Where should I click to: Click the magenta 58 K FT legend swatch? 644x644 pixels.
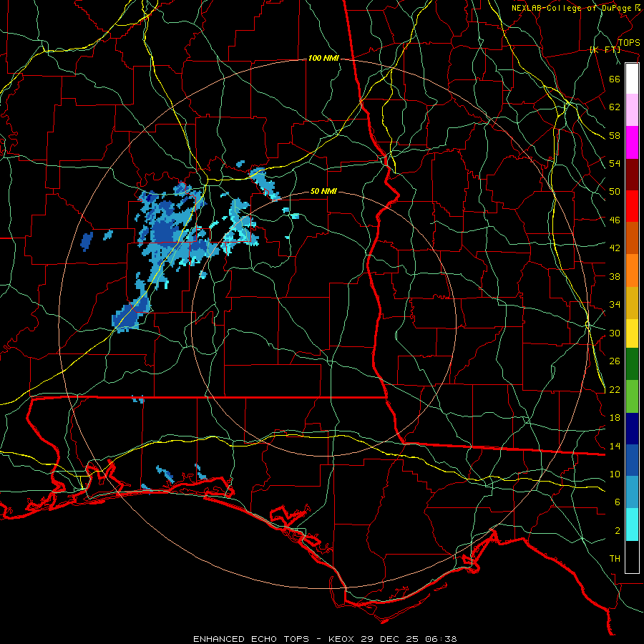tap(632, 142)
